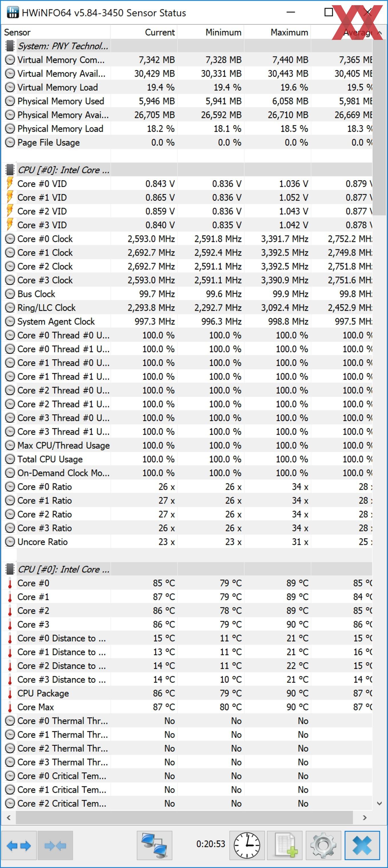
Task: Select the Total CPU Usage row
Action: tap(187, 459)
